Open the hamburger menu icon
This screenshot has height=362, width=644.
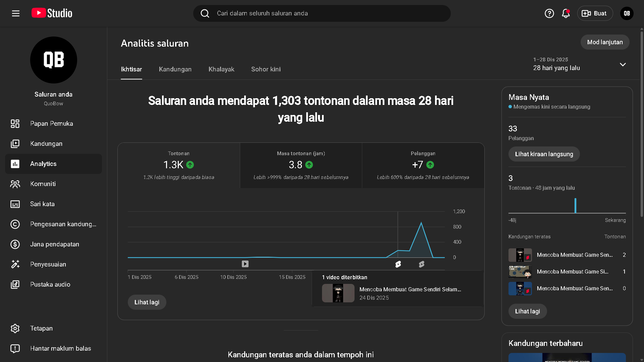pos(16,13)
